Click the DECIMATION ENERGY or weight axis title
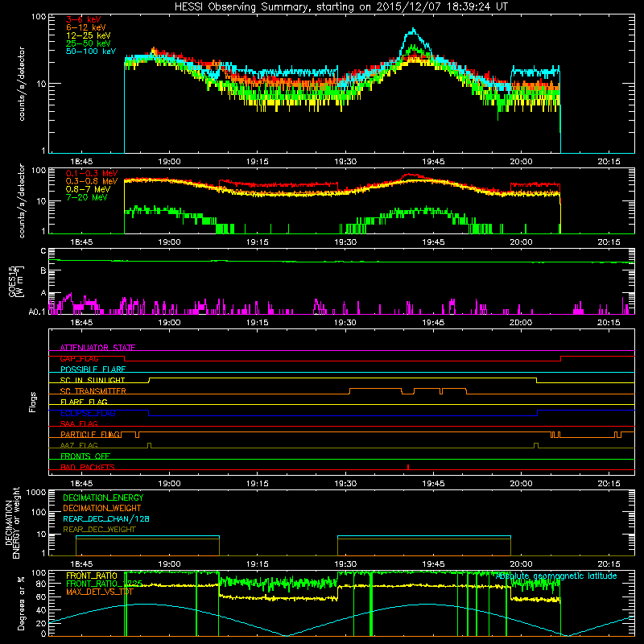This screenshot has width=644, height=644. click(12, 522)
